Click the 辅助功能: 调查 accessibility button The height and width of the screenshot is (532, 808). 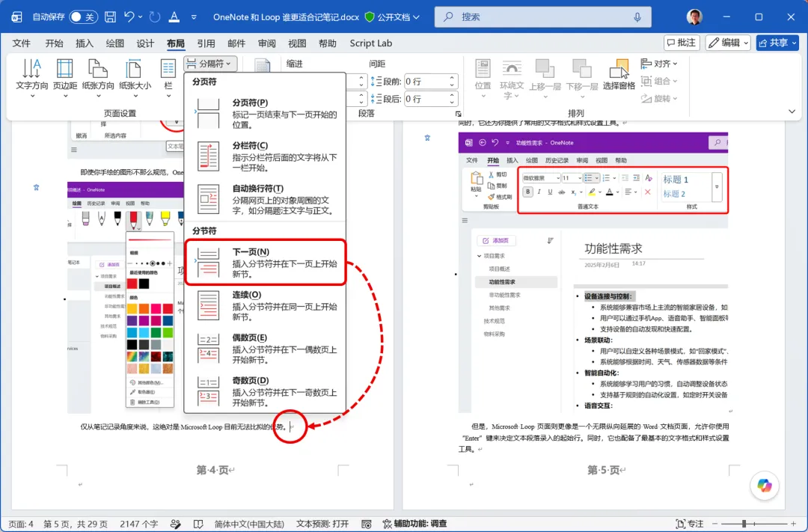click(414, 524)
